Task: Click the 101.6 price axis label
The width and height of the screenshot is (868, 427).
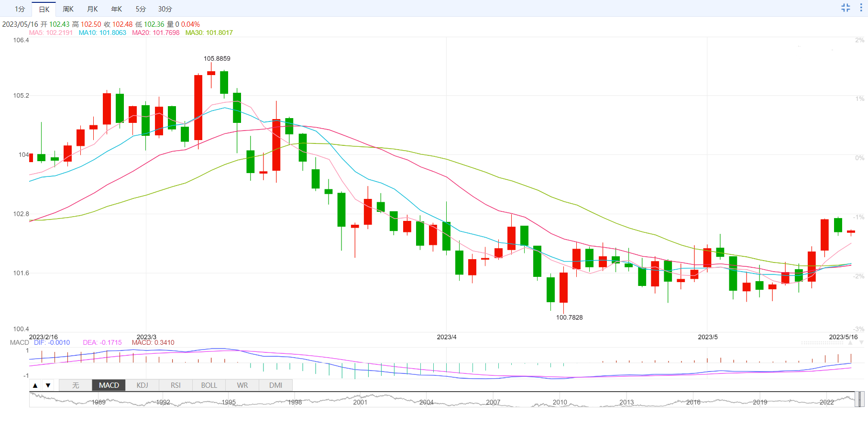Action: click(x=21, y=273)
